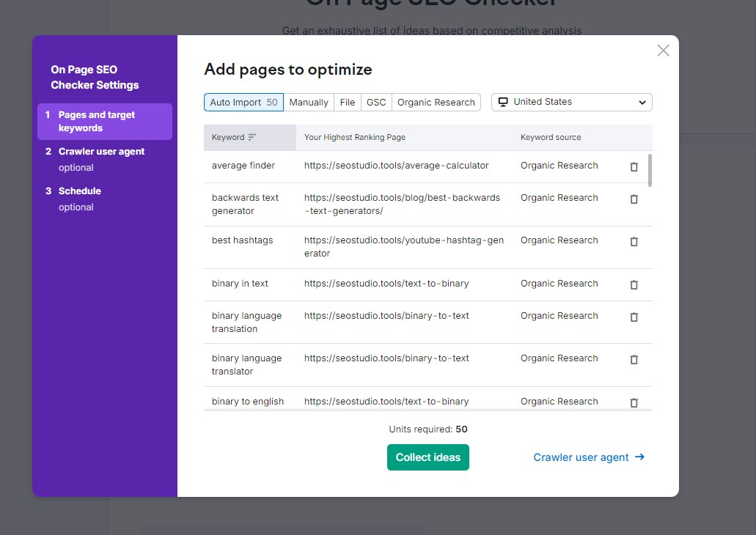Click the keyword list scrollbar thumb
756x535 pixels.
pos(650,170)
